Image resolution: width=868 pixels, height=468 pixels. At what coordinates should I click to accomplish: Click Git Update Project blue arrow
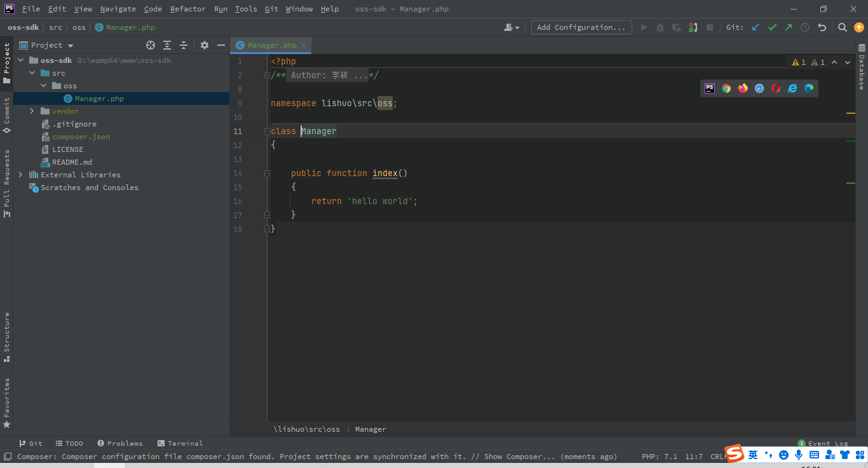(x=756, y=27)
